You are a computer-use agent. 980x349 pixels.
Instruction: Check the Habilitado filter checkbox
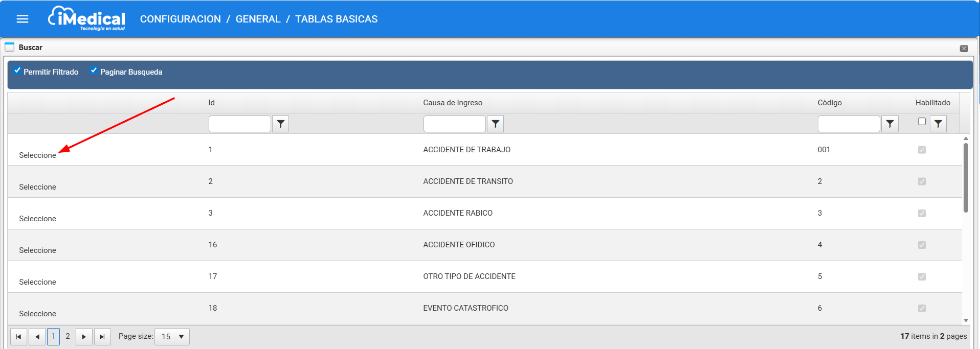point(922,122)
